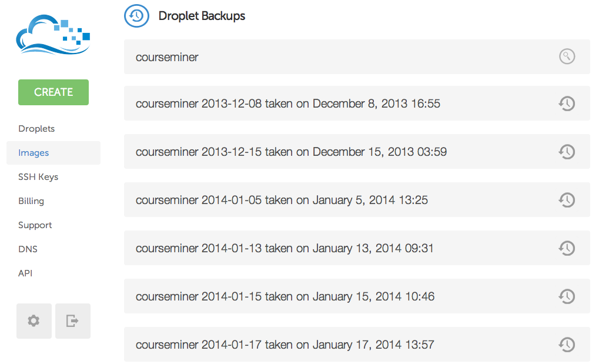The height and width of the screenshot is (364, 612).
Task: Restore the December 15, 2013 backup icon
Action: coord(566,152)
